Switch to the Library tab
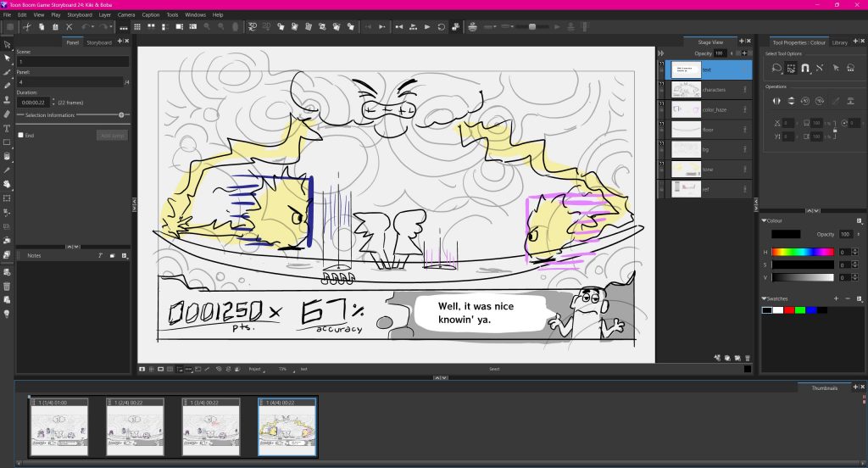Image resolution: width=868 pixels, height=468 pixels. 840,42
